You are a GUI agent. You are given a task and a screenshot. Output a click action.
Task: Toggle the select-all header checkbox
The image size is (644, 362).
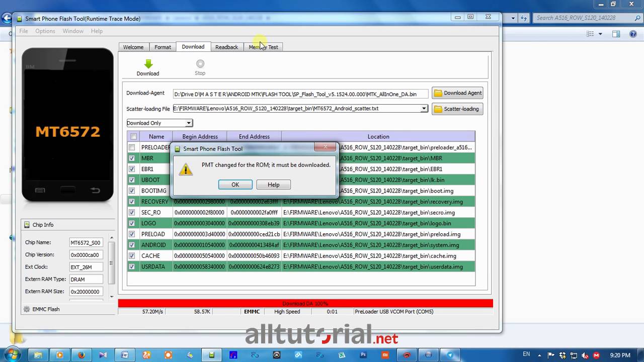[133, 136]
